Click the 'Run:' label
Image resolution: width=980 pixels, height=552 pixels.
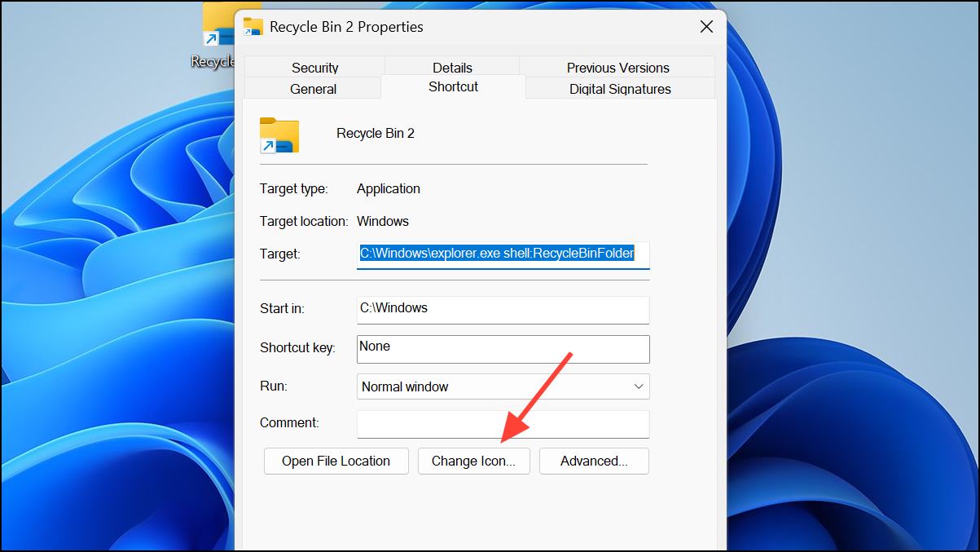pos(274,386)
